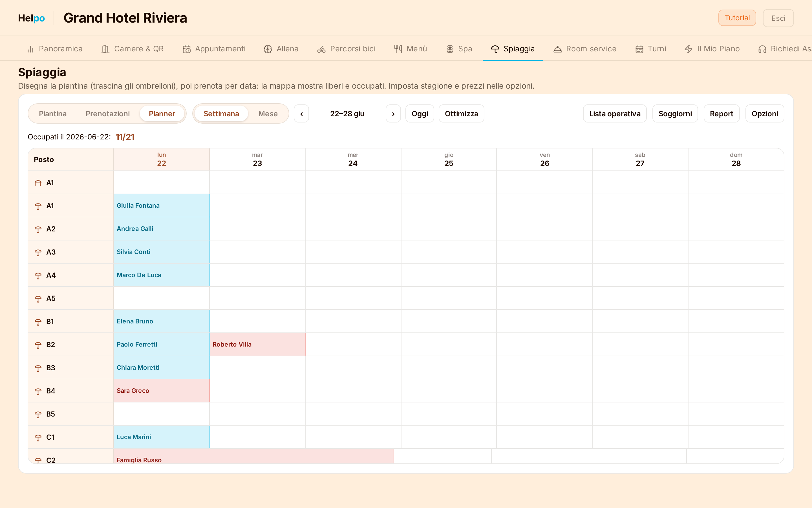Click Giulia Fontana booking on A1
Image resolution: width=812 pixels, height=508 pixels.
click(161, 206)
